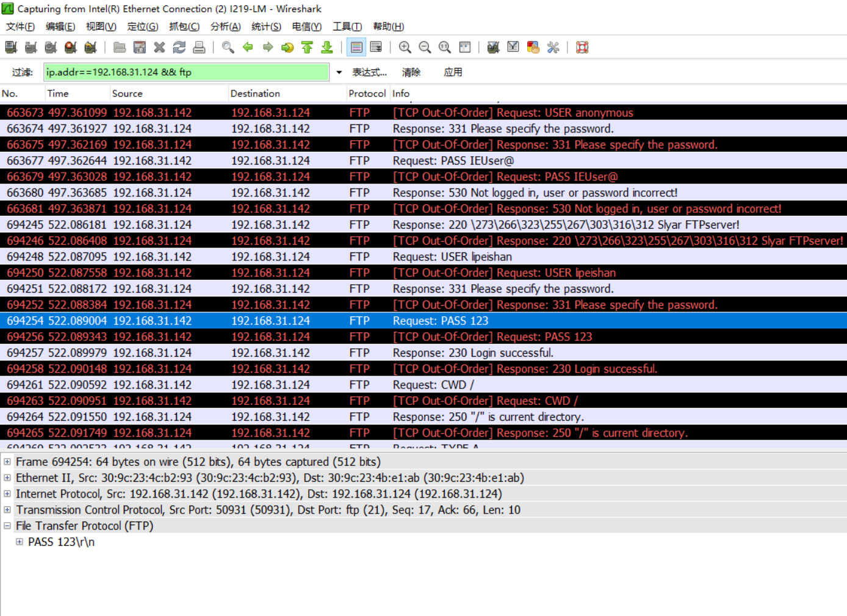The width and height of the screenshot is (847, 616).
Task: Sort by the Destination column header
Action: point(287,93)
